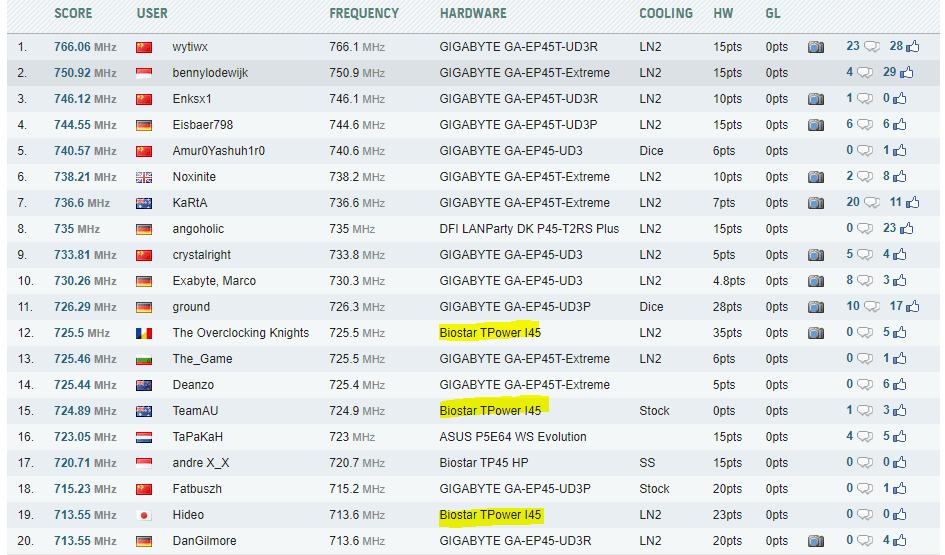Click Biostar TPower I45 in Hideo row
Image resolution: width=945 pixels, height=555 pixels.
(x=490, y=515)
